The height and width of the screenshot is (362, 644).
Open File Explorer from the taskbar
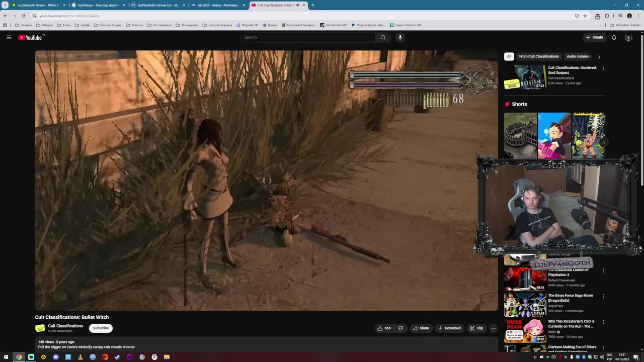click(x=167, y=357)
